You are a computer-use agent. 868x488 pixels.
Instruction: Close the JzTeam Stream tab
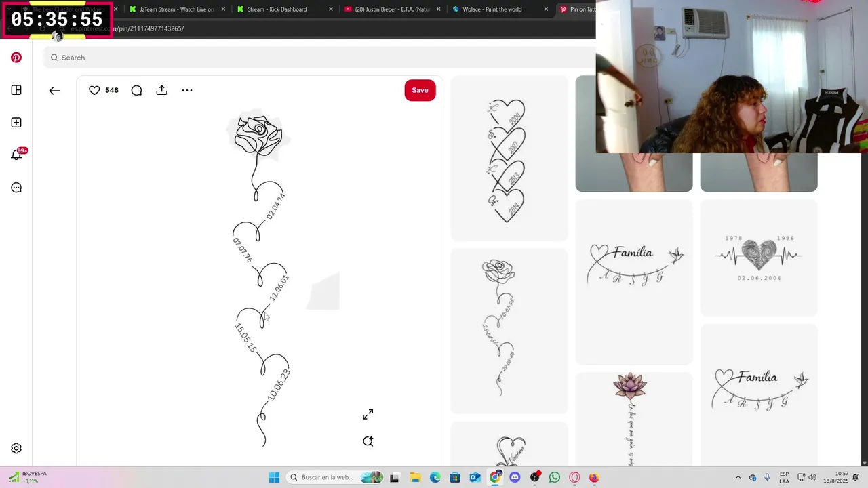[222, 9]
